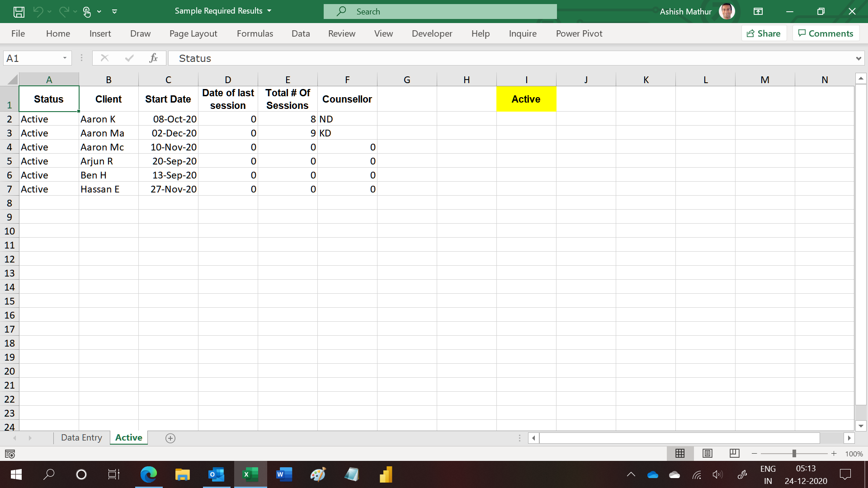The width and height of the screenshot is (868, 488).
Task: Switch to Page Layout view icon
Action: 708,453
